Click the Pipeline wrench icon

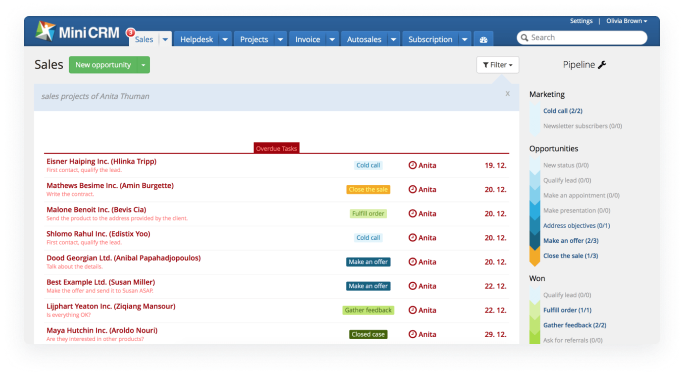point(602,65)
